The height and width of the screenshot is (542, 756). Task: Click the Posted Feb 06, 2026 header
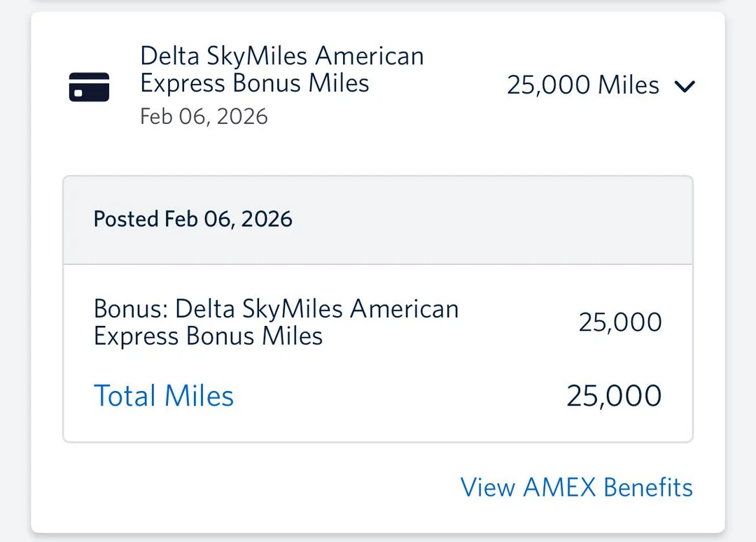[x=193, y=220]
